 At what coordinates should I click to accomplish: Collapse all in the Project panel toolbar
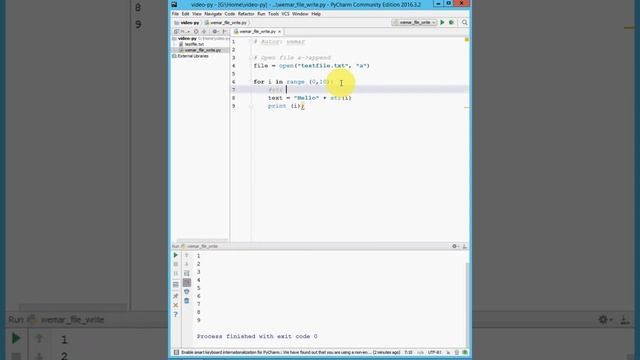coord(204,31)
